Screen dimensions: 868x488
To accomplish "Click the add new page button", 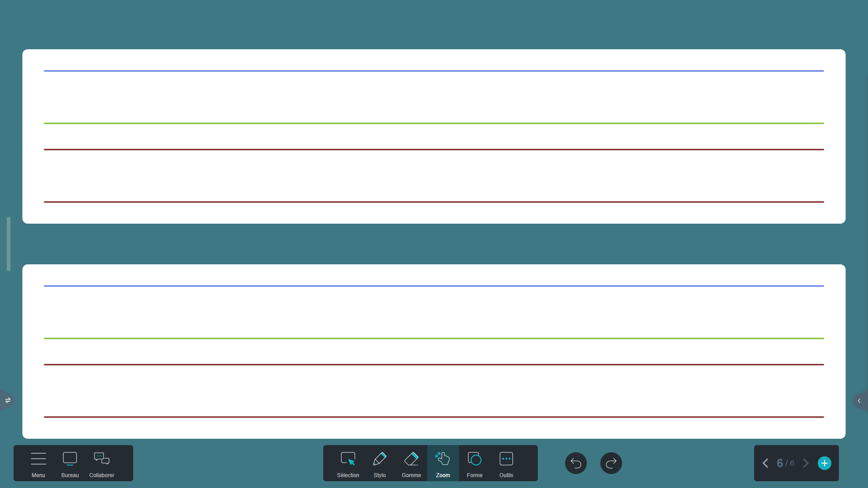I will 825,463.
